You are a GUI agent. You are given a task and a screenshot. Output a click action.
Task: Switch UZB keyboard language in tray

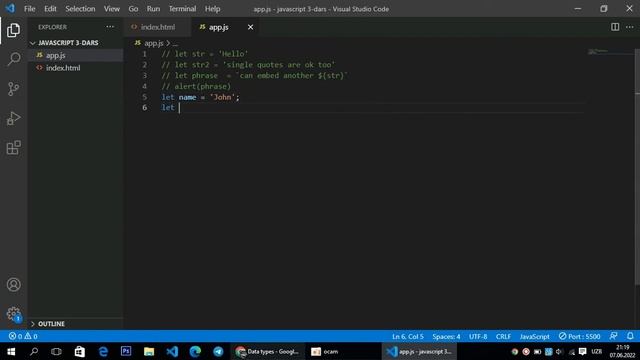[x=596, y=351]
